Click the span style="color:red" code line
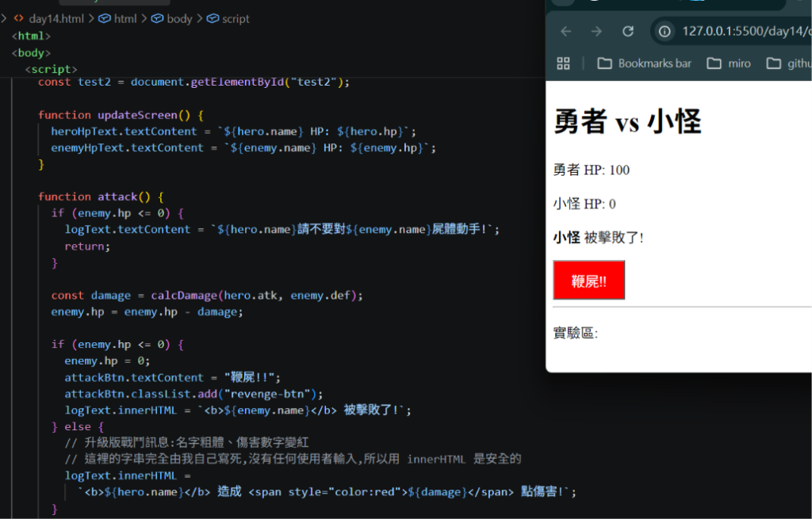The width and height of the screenshot is (812, 519). tap(327, 491)
